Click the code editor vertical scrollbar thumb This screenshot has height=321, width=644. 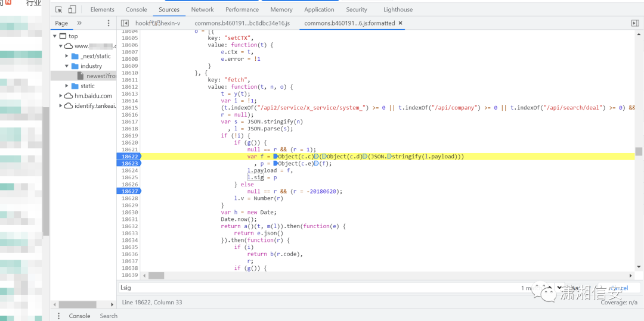tap(639, 151)
